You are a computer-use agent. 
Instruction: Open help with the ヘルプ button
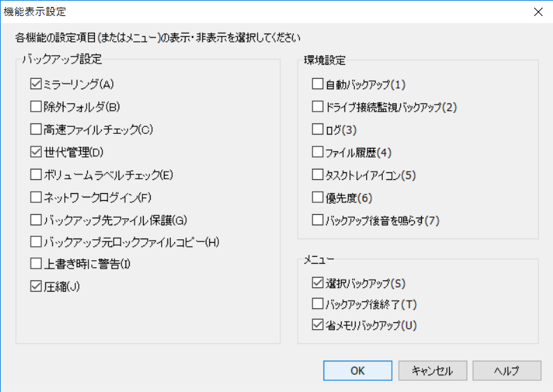click(x=507, y=370)
